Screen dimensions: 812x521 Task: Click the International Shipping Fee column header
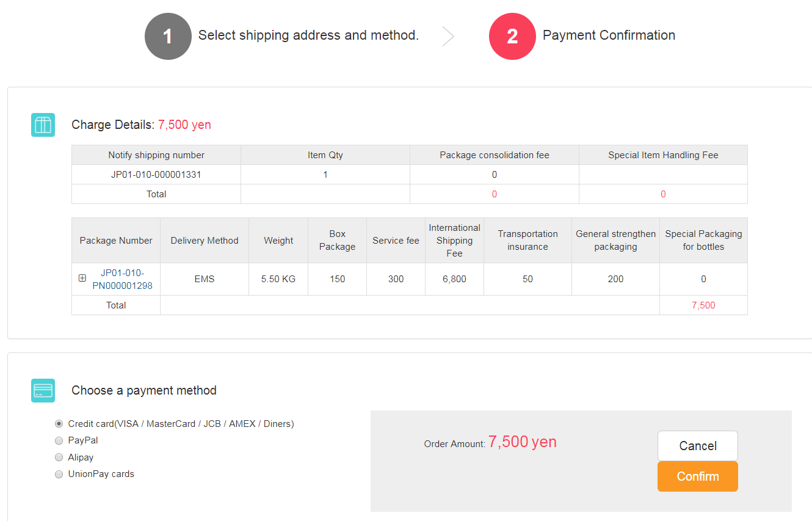coord(454,241)
